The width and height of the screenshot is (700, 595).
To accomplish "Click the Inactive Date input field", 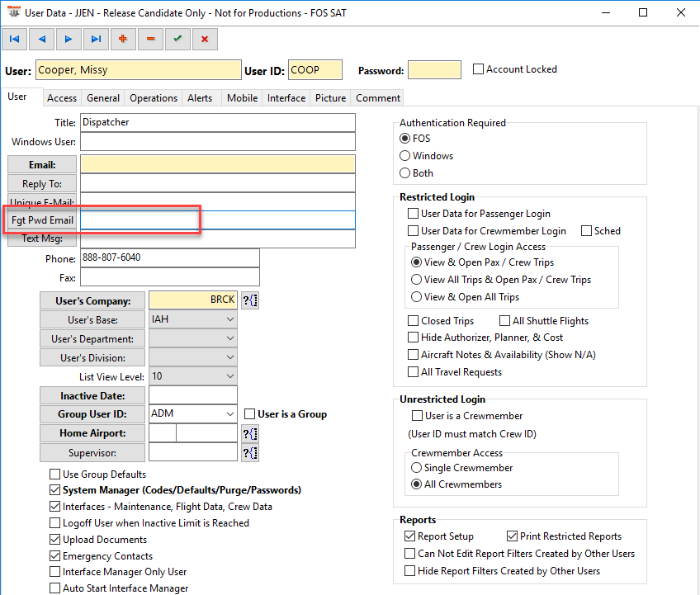I will click(193, 395).
